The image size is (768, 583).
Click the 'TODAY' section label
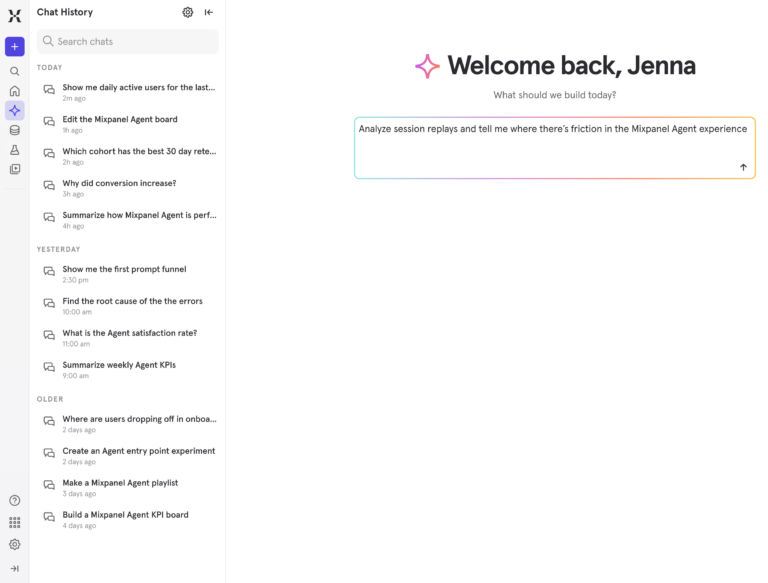click(x=49, y=68)
